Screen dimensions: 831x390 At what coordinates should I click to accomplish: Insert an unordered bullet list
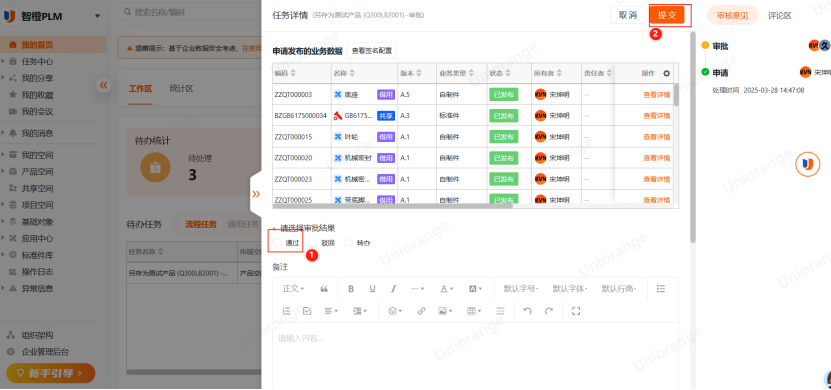click(660, 289)
